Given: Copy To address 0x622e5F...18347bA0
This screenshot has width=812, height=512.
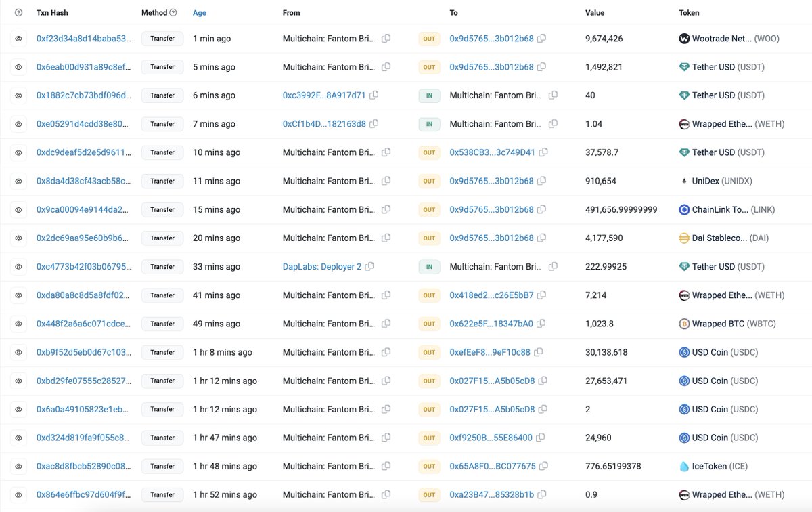Looking at the screenshot, I should click(x=543, y=324).
